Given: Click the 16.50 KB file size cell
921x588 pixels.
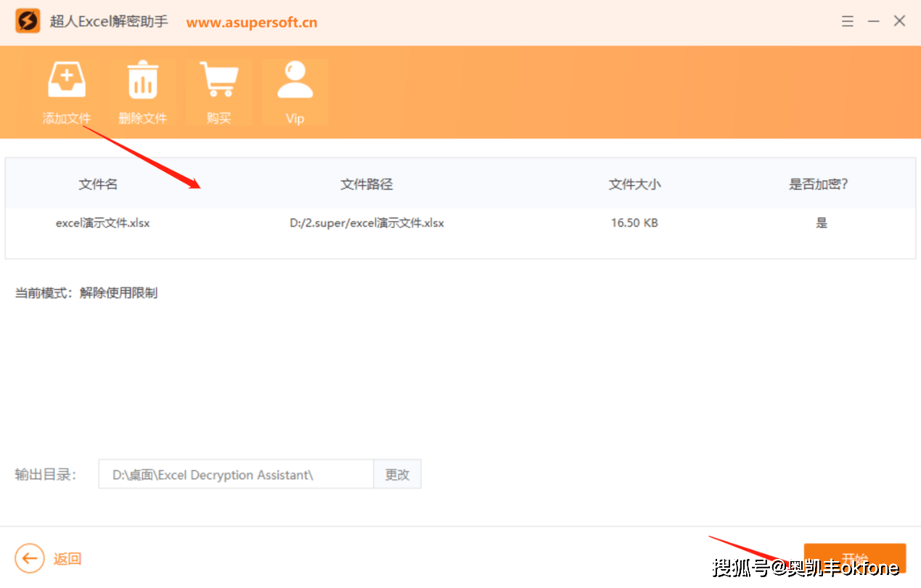Looking at the screenshot, I should (634, 223).
